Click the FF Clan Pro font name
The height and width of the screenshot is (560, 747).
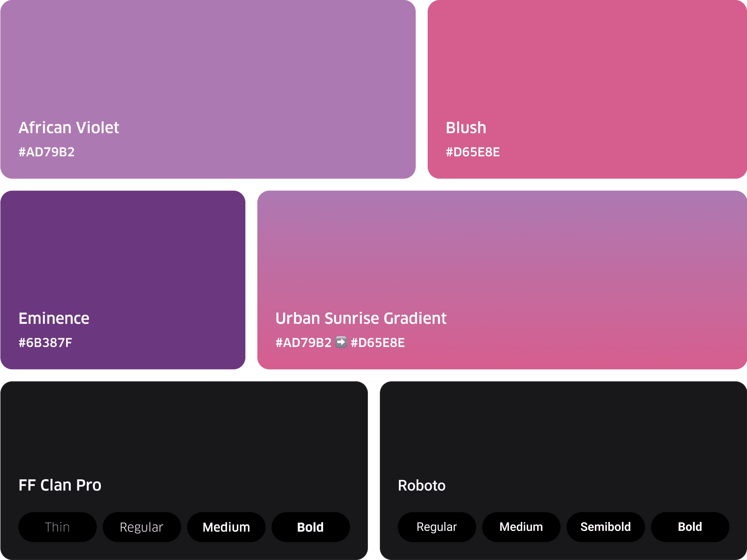[x=60, y=485]
